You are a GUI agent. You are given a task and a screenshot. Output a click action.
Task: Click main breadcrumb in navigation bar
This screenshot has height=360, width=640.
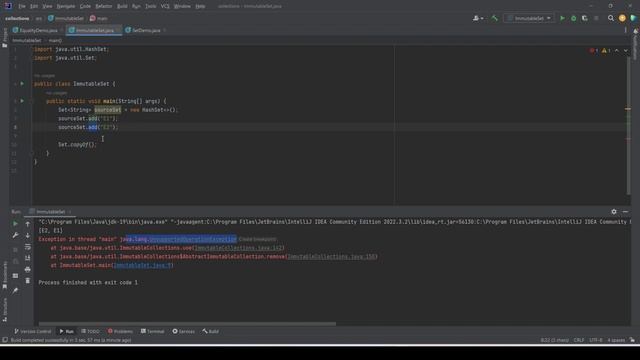[99, 18]
